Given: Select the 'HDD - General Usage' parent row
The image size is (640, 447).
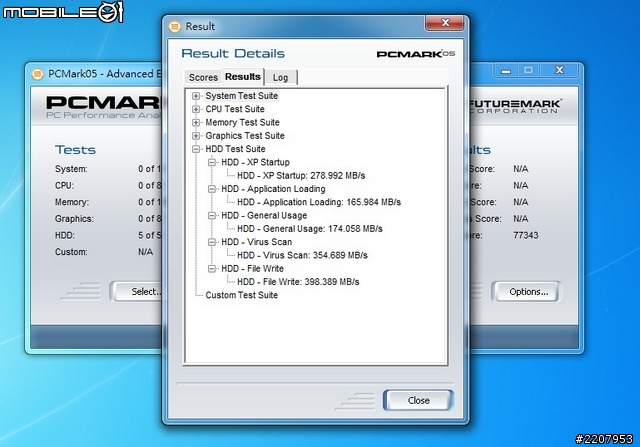Looking at the screenshot, I should (x=264, y=216).
